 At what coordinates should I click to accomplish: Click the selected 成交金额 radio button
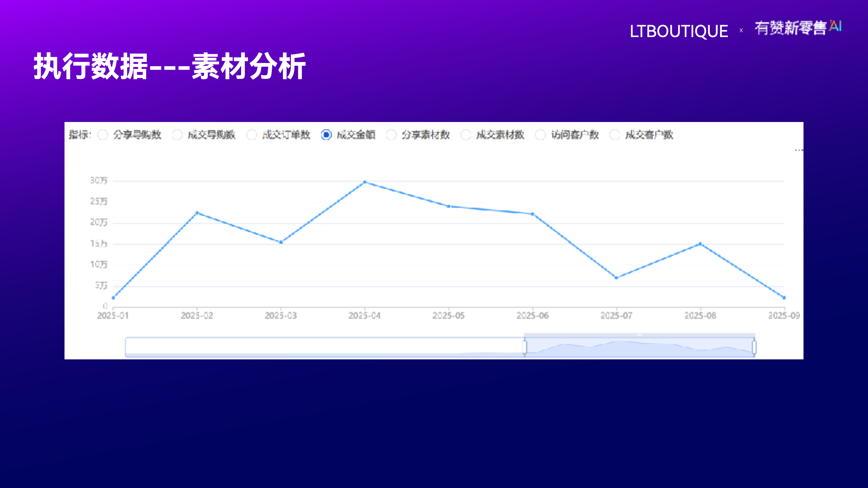[x=326, y=135]
